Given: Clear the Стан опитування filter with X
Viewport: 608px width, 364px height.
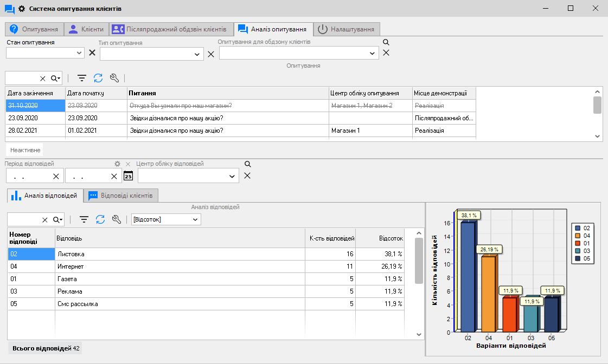Looking at the screenshot, I should [x=92, y=53].
